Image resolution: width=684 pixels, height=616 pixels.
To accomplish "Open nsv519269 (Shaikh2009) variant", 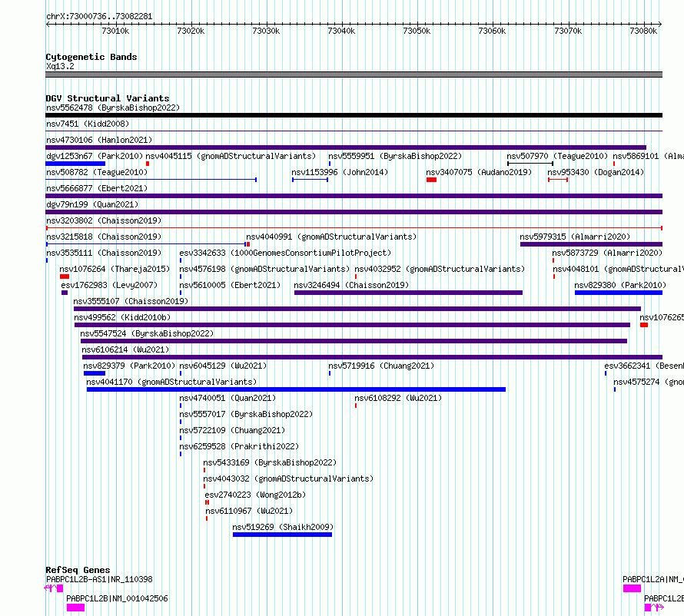I will pos(283,527).
